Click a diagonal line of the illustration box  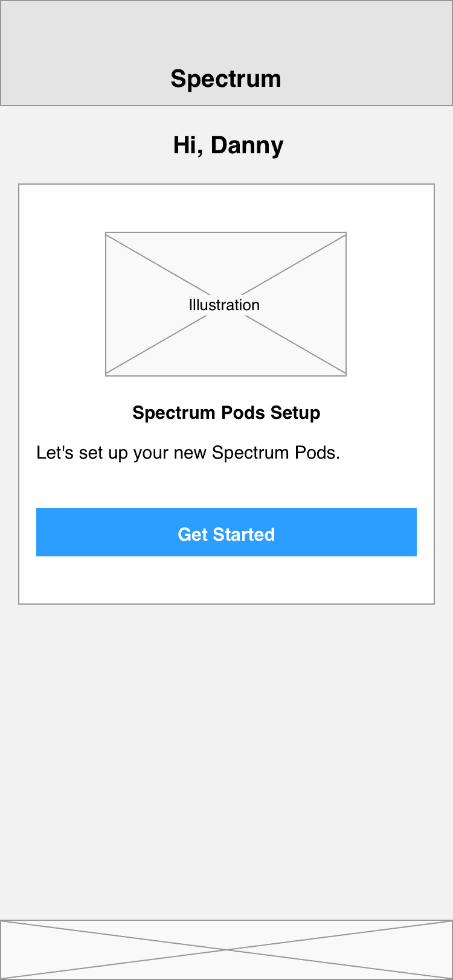pyautogui.click(x=157, y=262)
